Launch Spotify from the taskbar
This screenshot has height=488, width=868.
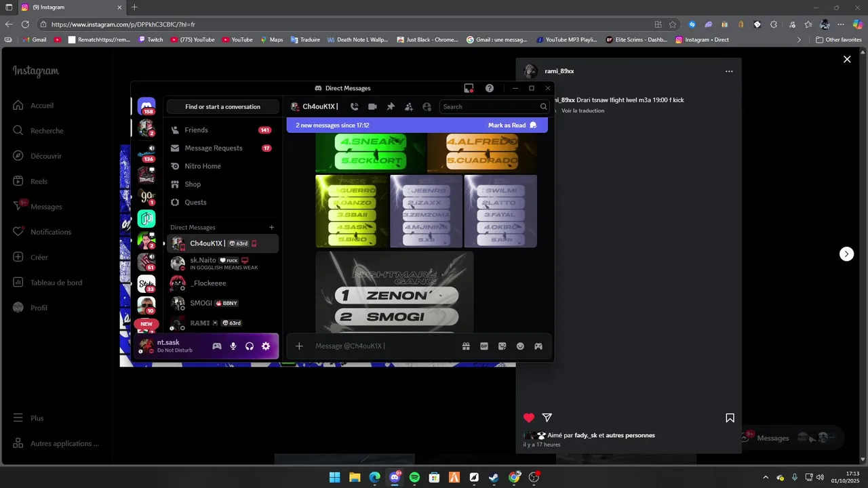414,477
